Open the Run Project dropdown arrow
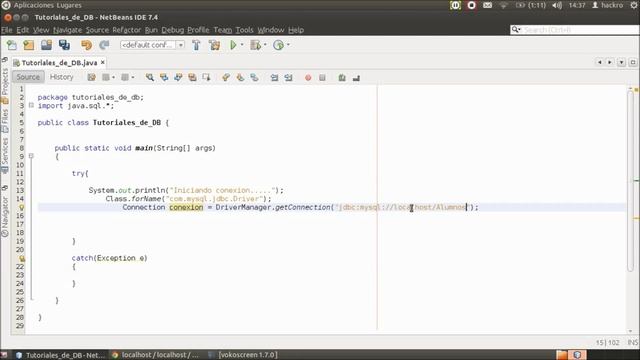 coord(242,45)
